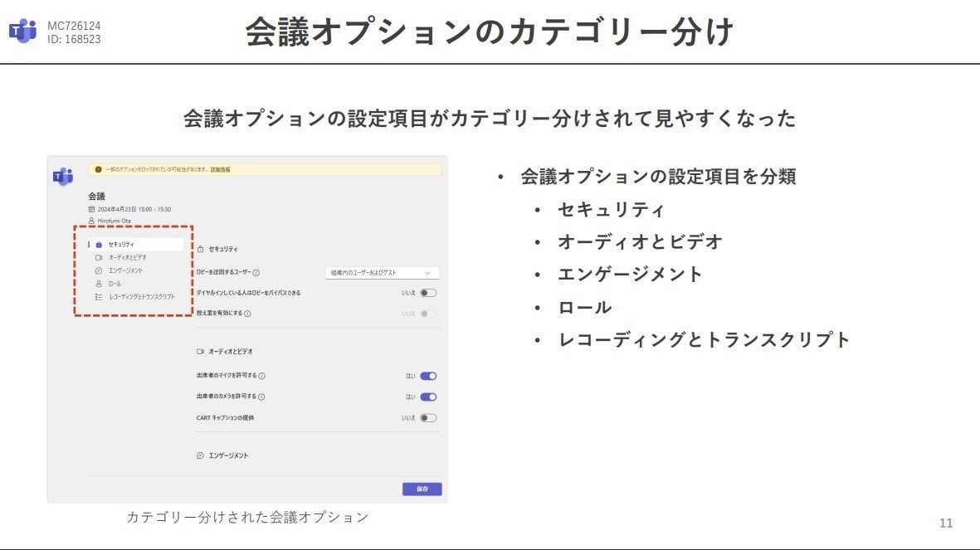Viewport: 980px width, 550px height.
Task: Open the 詳細情報 link in the banner
Action: pos(220,169)
